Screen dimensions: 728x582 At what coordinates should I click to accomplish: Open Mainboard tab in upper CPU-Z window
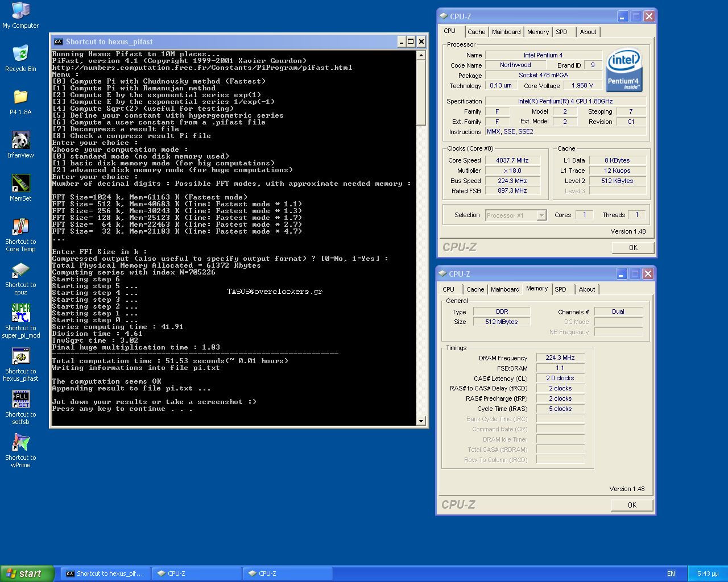pos(506,32)
